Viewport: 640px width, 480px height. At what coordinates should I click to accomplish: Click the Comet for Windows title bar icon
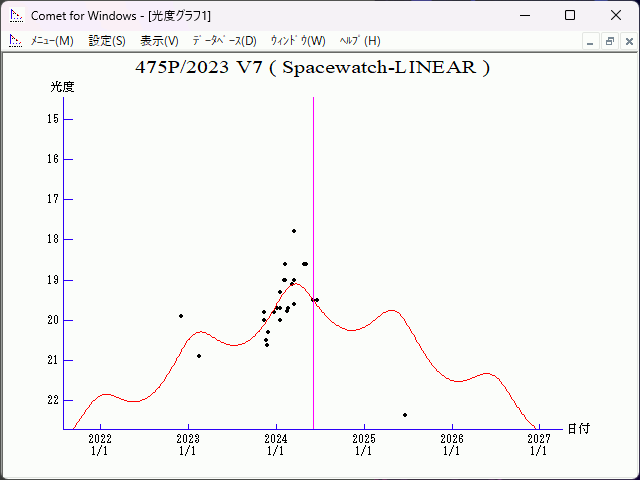tap(16, 15)
